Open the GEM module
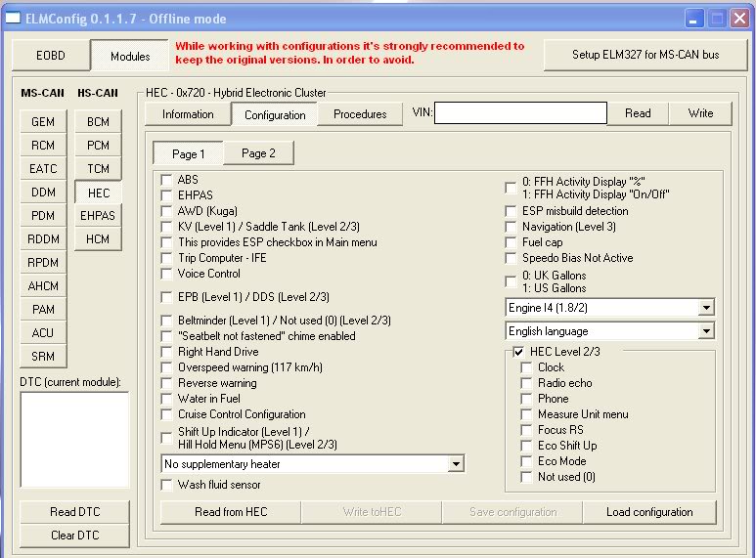The width and height of the screenshot is (756, 558). coord(43,122)
